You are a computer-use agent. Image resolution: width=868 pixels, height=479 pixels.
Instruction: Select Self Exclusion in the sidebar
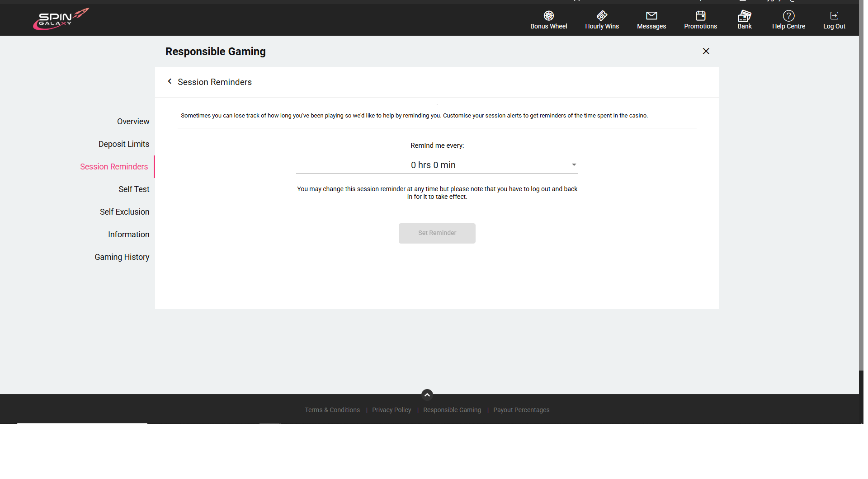(x=124, y=212)
